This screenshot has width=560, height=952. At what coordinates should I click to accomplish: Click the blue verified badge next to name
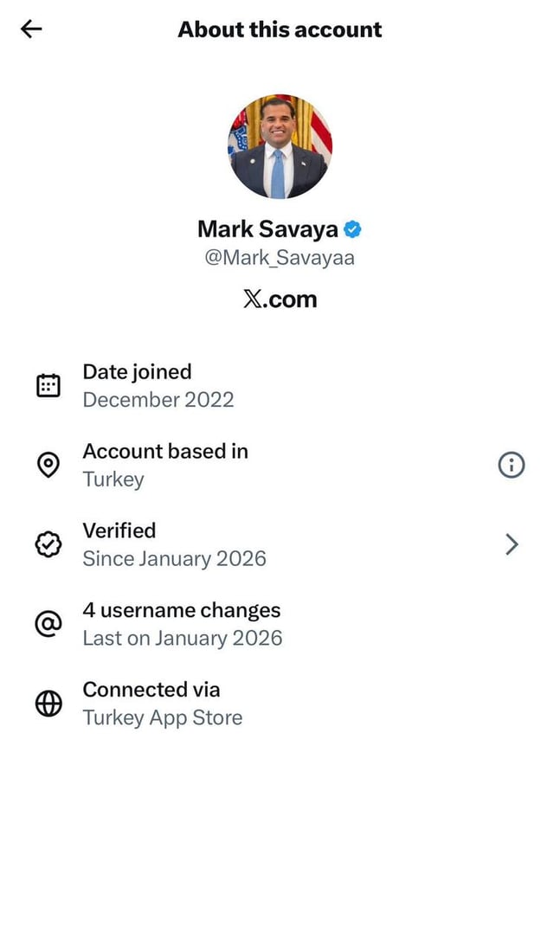point(352,229)
